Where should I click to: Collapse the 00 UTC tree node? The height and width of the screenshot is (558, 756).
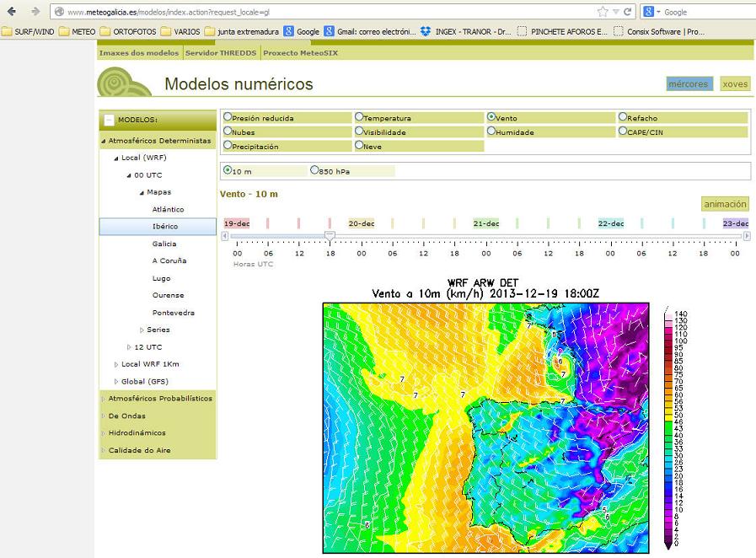(129, 175)
